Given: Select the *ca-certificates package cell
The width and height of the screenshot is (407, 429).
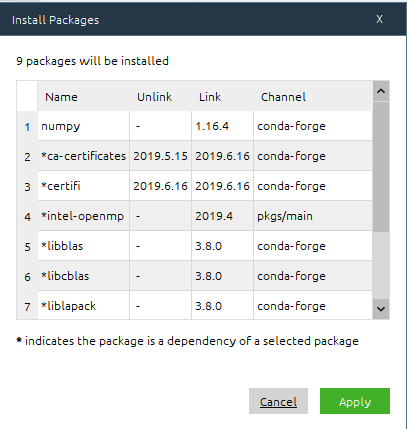Looking at the screenshot, I should point(83,156).
